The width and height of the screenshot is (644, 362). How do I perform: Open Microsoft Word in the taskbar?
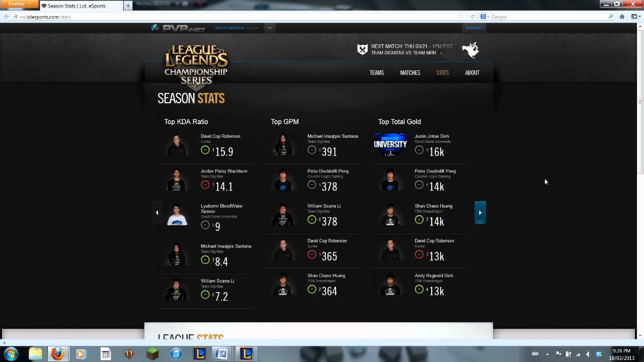[222, 354]
